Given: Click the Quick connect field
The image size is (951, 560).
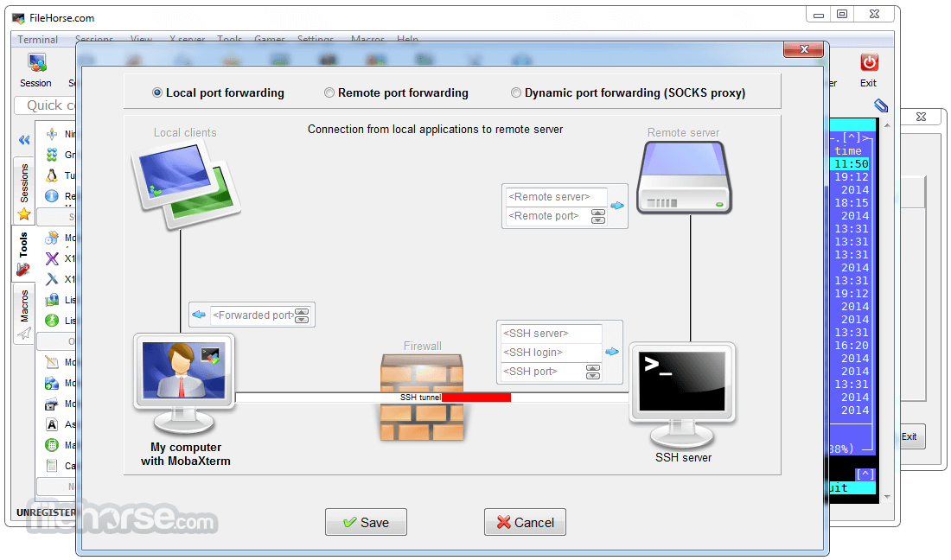Looking at the screenshot, I should [46, 105].
